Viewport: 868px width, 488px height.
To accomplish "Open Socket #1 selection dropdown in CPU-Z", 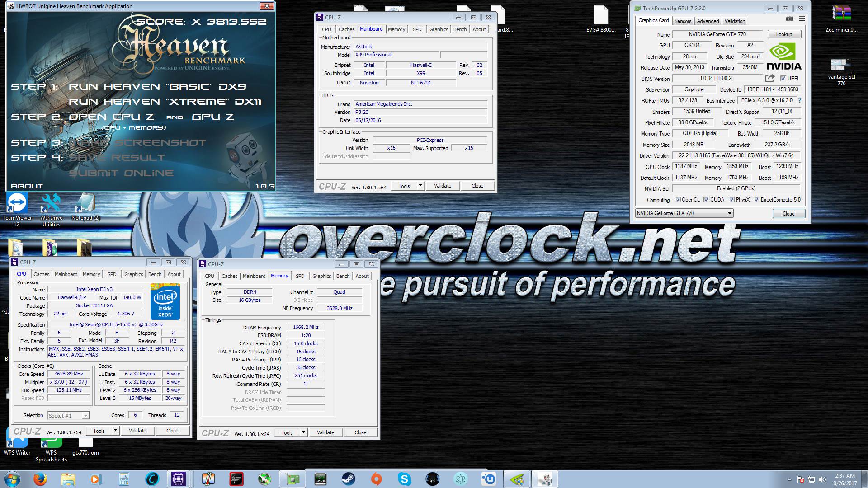I will tap(68, 416).
